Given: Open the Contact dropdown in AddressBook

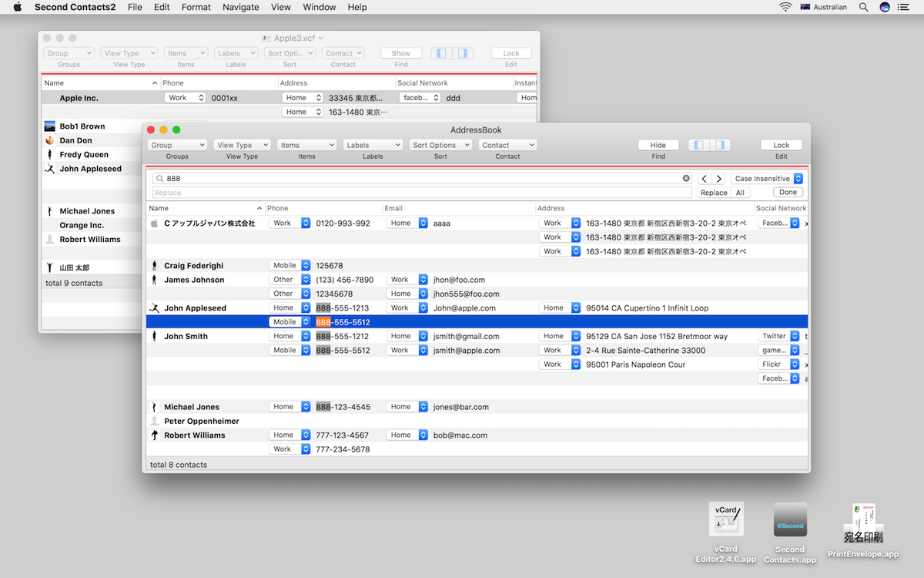Looking at the screenshot, I should [x=507, y=145].
